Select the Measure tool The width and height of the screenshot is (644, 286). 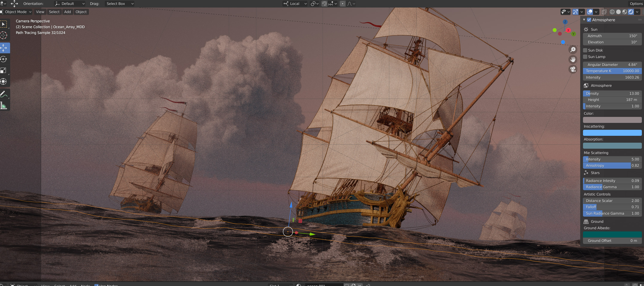(4, 106)
